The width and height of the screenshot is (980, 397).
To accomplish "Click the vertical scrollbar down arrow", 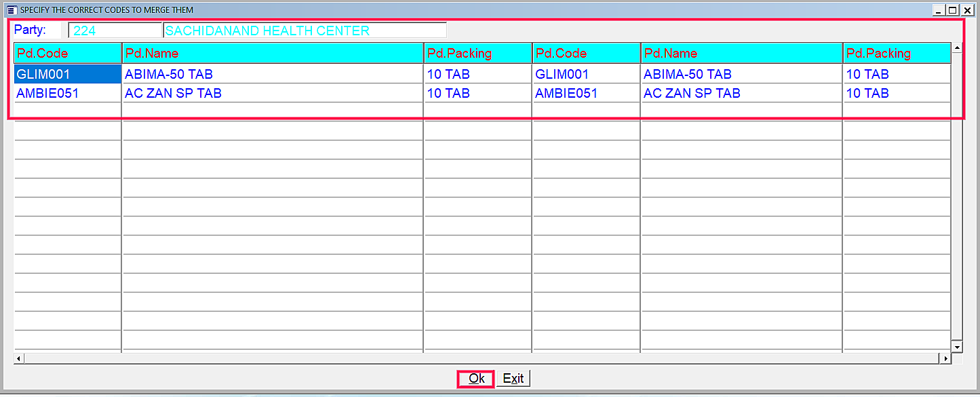I will 958,347.
